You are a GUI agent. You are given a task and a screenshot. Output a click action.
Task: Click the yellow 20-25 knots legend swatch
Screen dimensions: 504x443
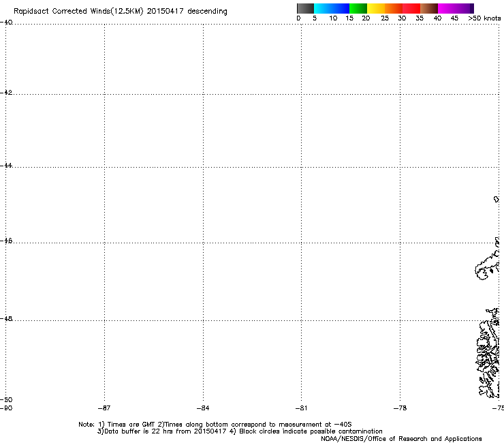(376, 8)
